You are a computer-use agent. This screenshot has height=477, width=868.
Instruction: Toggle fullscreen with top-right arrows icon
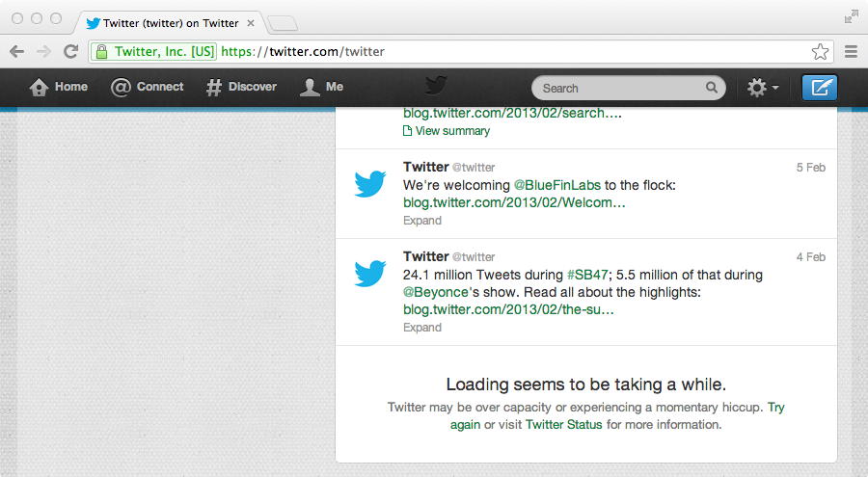(851, 17)
